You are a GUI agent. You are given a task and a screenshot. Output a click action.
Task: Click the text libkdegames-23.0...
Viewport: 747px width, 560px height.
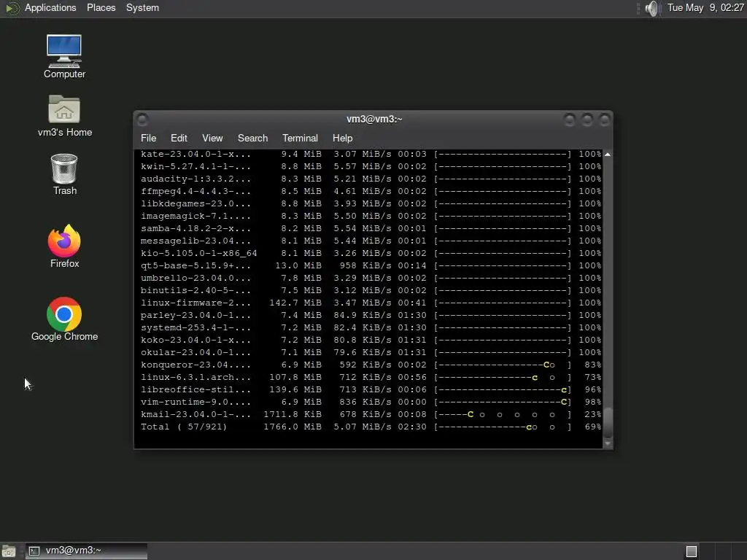pyautogui.click(x=196, y=204)
